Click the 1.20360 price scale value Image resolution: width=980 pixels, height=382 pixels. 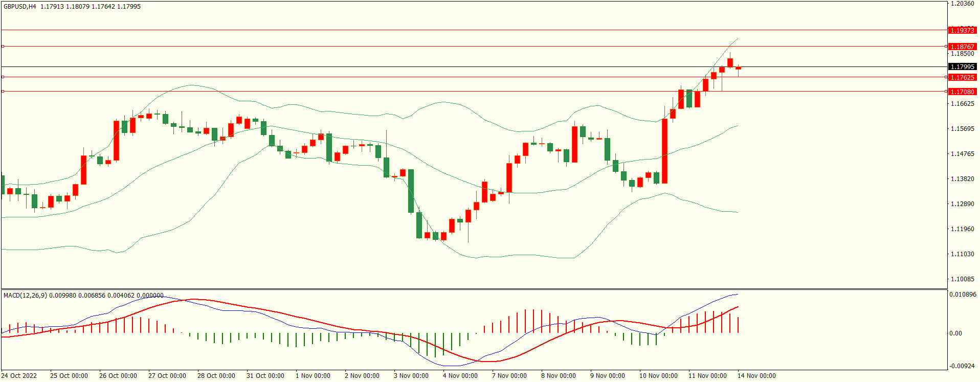tap(962, 4)
